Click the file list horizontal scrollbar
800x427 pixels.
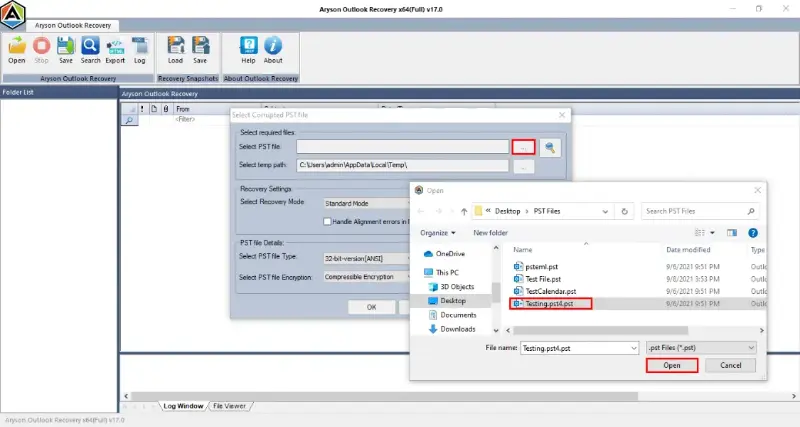pos(601,331)
